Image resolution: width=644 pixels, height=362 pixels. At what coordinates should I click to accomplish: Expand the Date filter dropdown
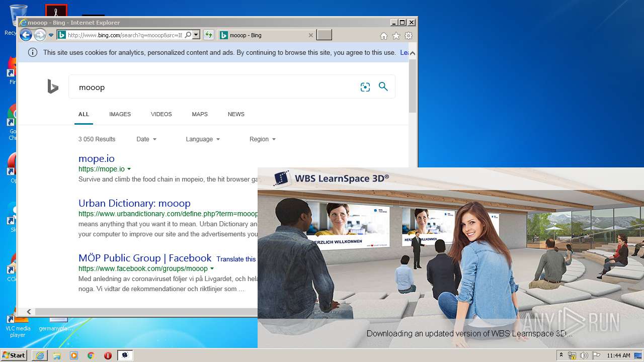pos(146,139)
